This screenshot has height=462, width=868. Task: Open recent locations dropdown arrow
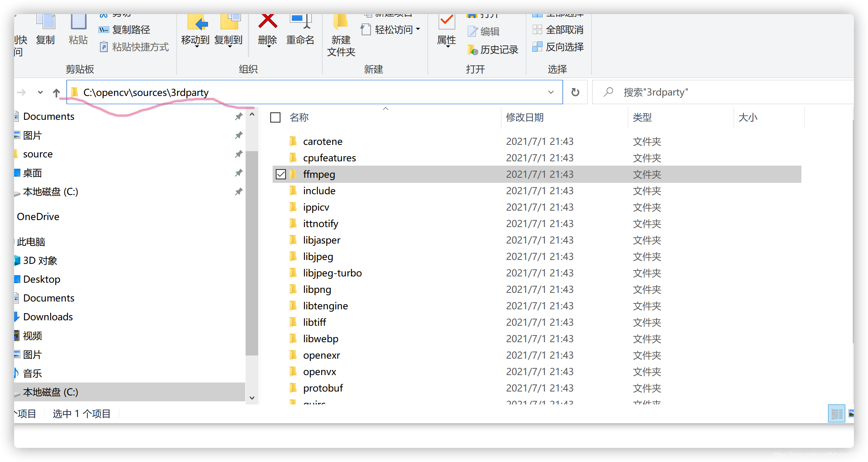tap(40, 93)
